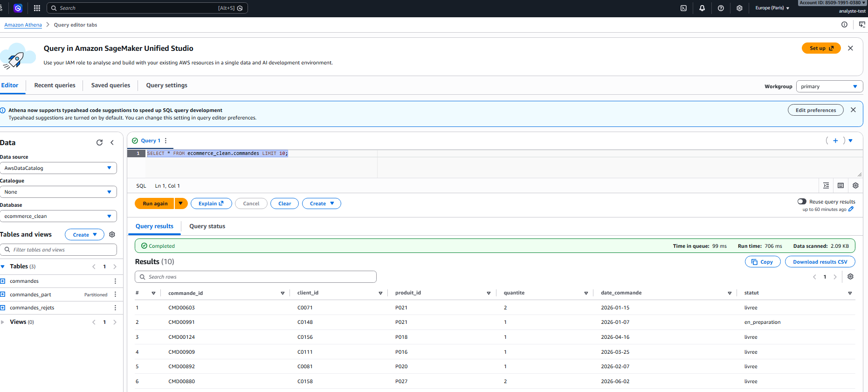868x392 pixels.
Task: Click Edit preferences button
Action: [x=815, y=110]
